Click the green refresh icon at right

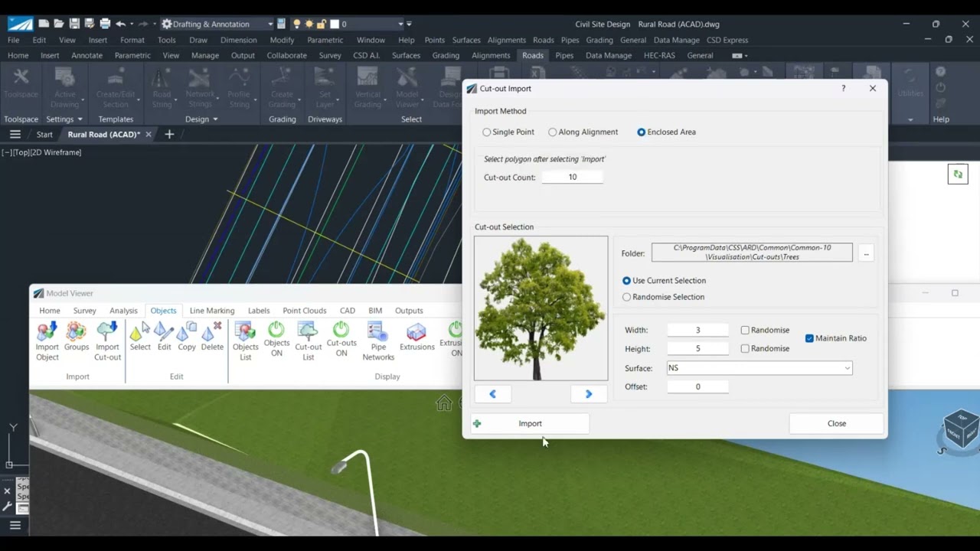pyautogui.click(x=958, y=174)
